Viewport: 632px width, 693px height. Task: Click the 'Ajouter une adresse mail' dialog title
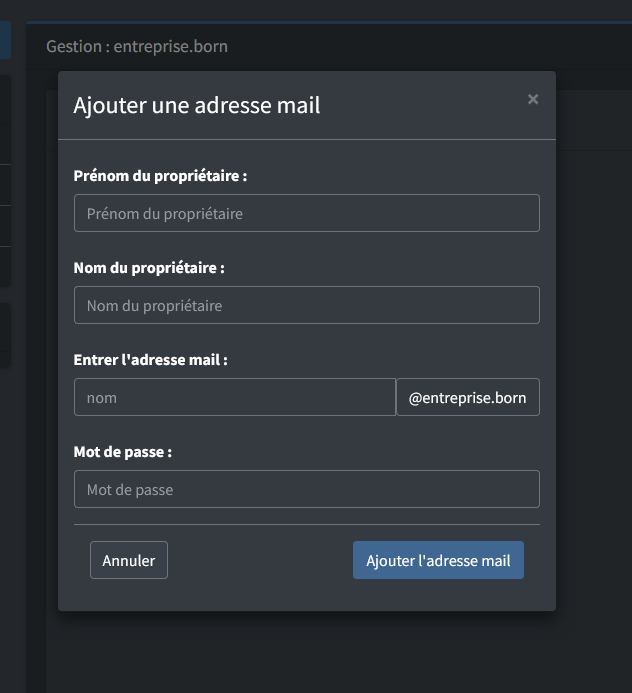(x=197, y=105)
